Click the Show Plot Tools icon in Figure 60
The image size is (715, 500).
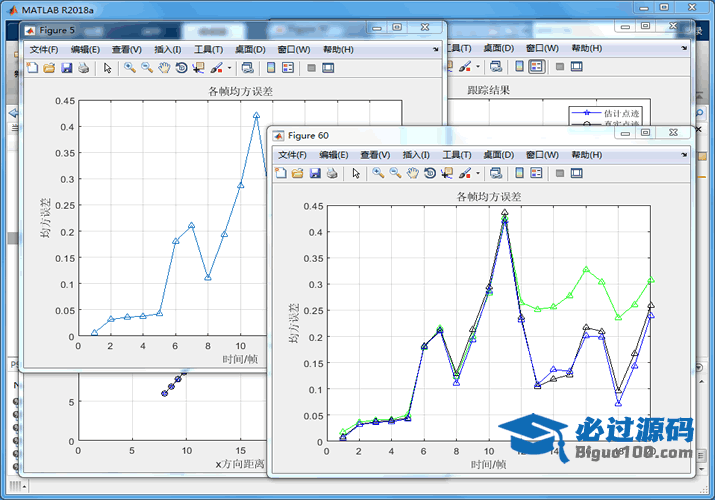click(577, 173)
